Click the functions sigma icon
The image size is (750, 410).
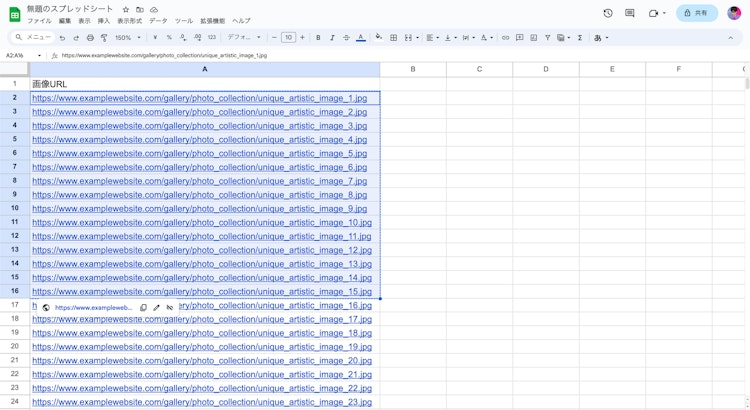click(x=580, y=38)
